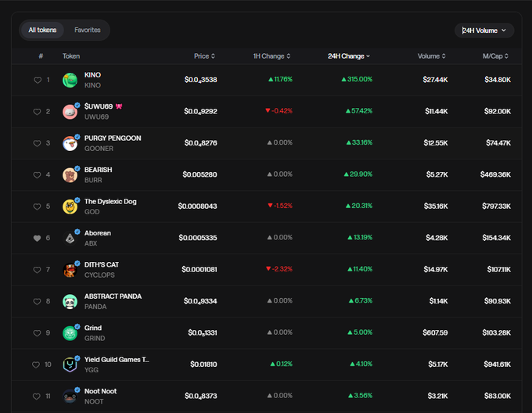Click the KINO token logo icon
The height and width of the screenshot is (413, 532).
(70, 81)
